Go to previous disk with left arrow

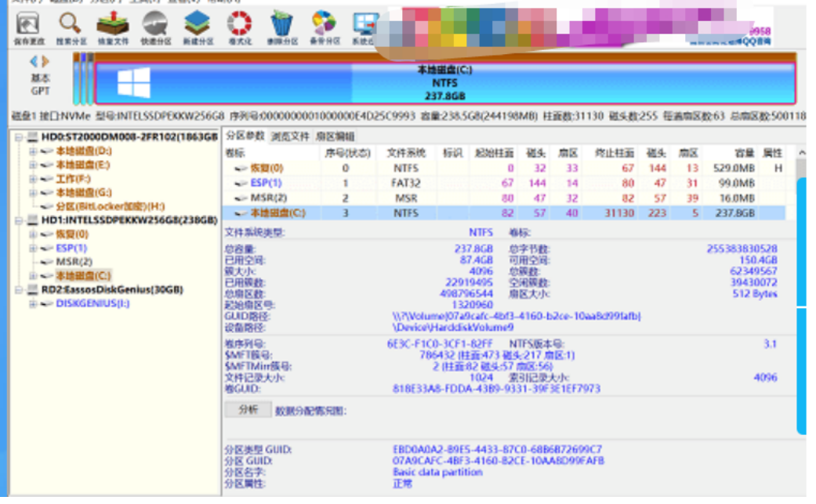pos(34,61)
